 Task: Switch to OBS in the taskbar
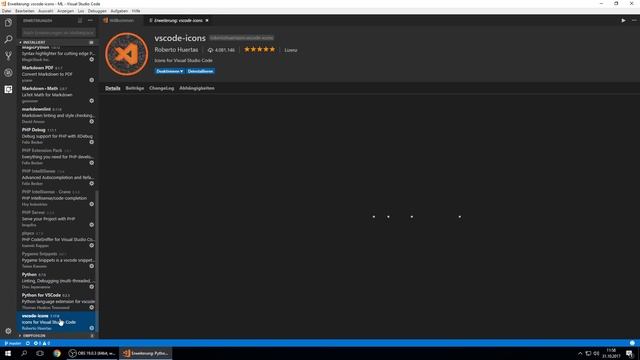click(x=92, y=353)
